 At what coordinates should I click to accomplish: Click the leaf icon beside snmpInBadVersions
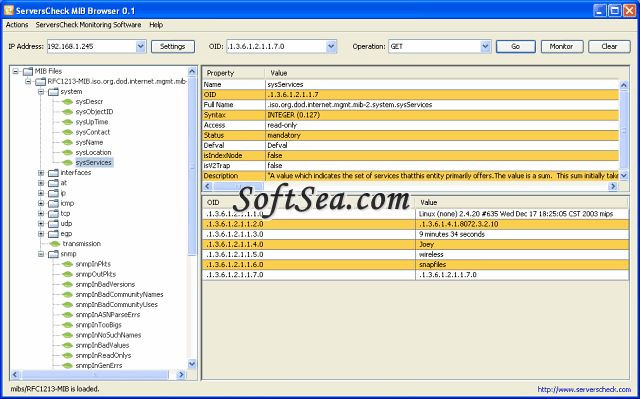67,284
